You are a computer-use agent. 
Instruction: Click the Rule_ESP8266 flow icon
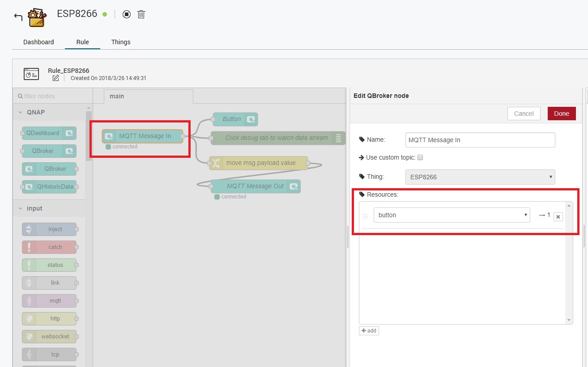pos(31,74)
